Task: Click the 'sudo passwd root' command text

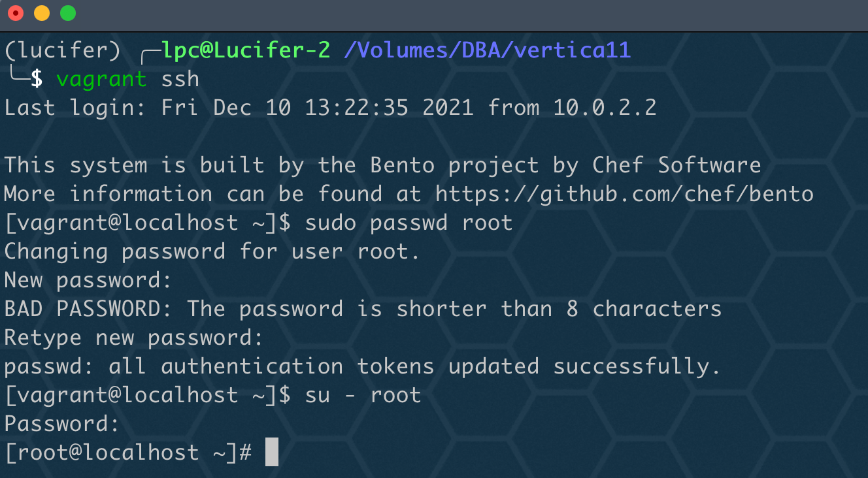Action: pyautogui.click(x=409, y=223)
